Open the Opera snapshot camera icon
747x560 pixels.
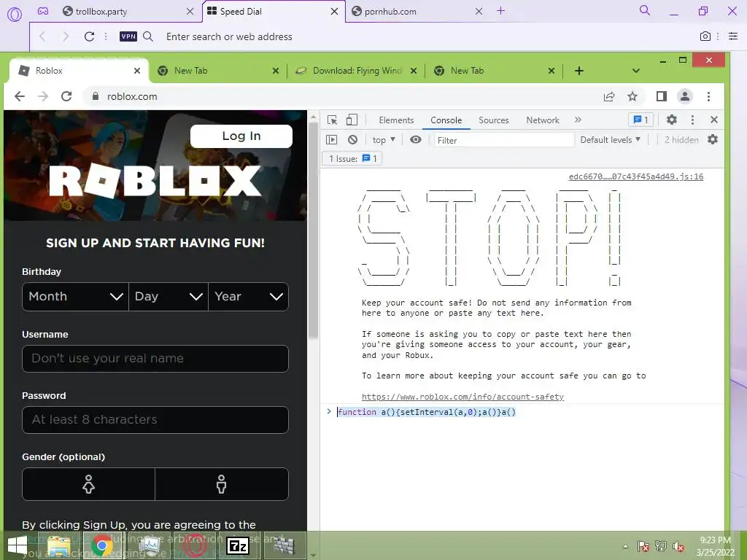[x=705, y=36]
